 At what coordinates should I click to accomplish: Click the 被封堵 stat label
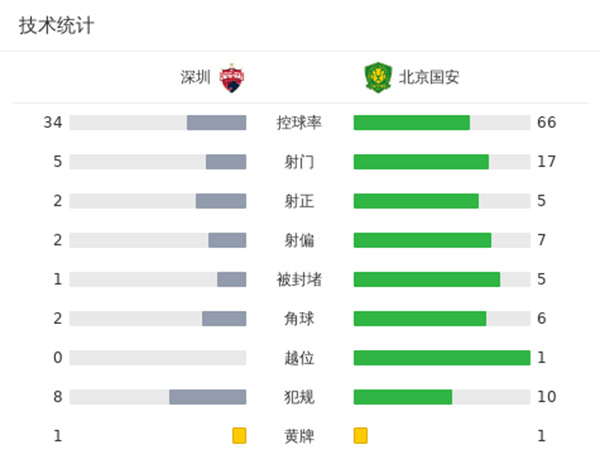pos(299,279)
